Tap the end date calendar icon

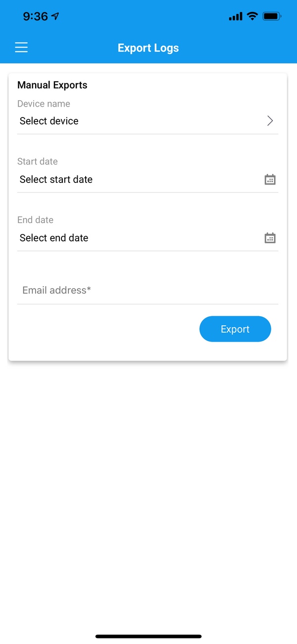[x=270, y=238]
